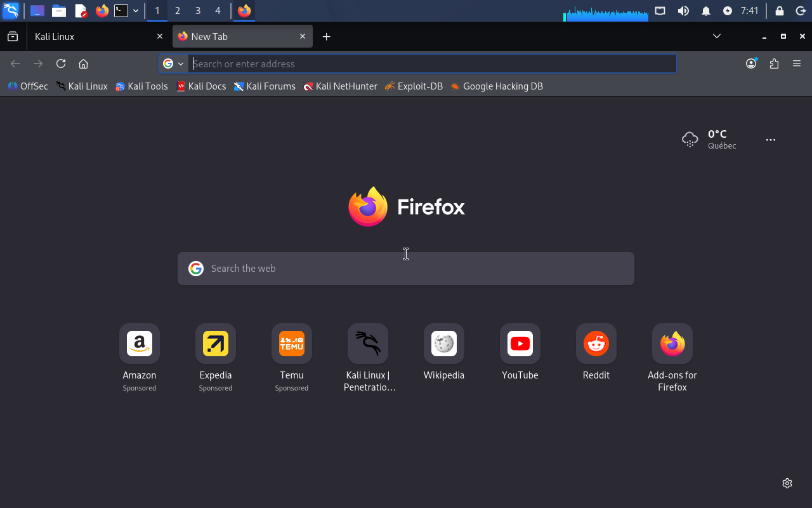
Task: Open new tab page settings gear
Action: point(787,483)
